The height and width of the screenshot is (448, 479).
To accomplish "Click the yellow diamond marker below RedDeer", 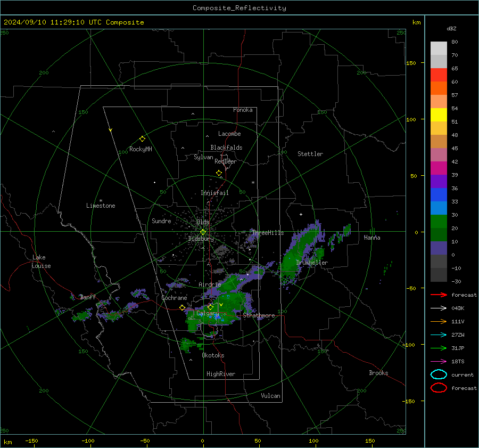I will tap(219, 173).
